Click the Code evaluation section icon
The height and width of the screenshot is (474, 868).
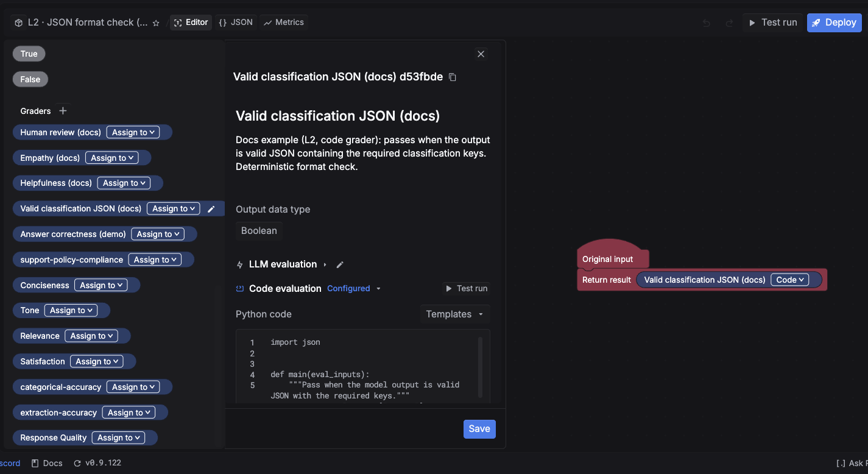click(240, 289)
